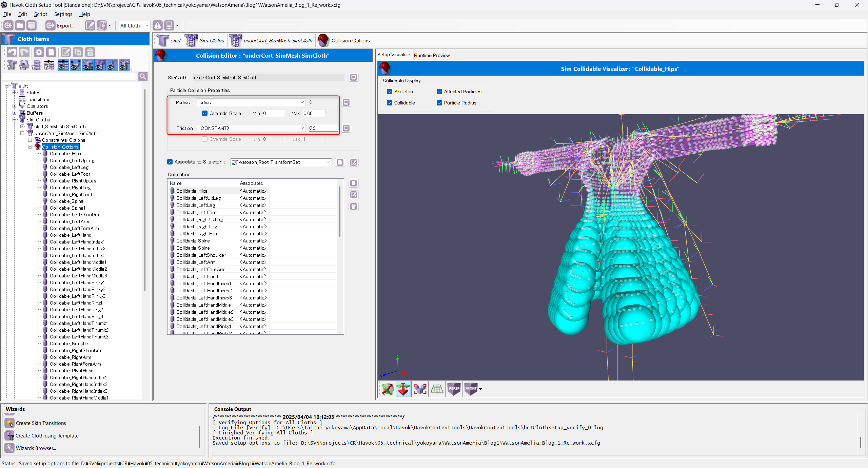
Task: Open Create Skin Transitions wizard
Action: point(41,423)
